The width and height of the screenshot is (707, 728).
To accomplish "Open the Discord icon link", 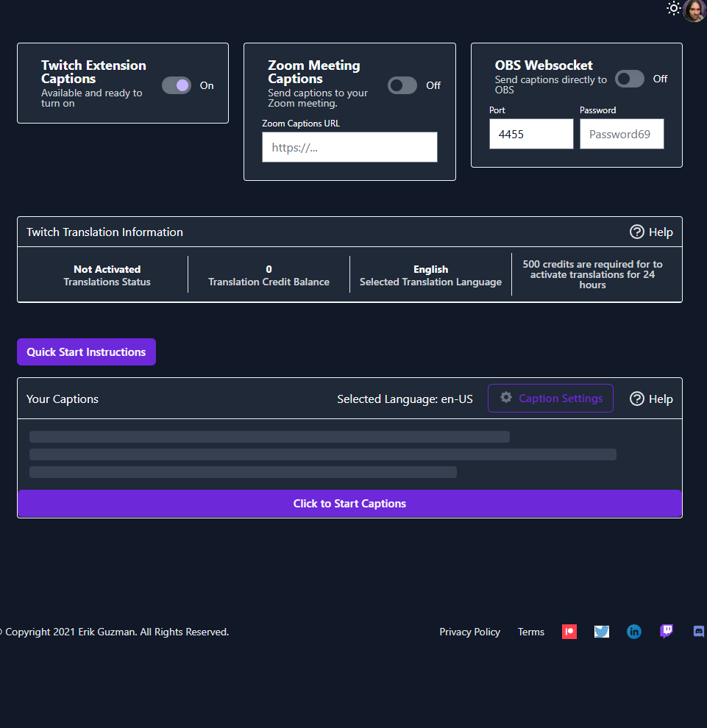I will coord(699,632).
